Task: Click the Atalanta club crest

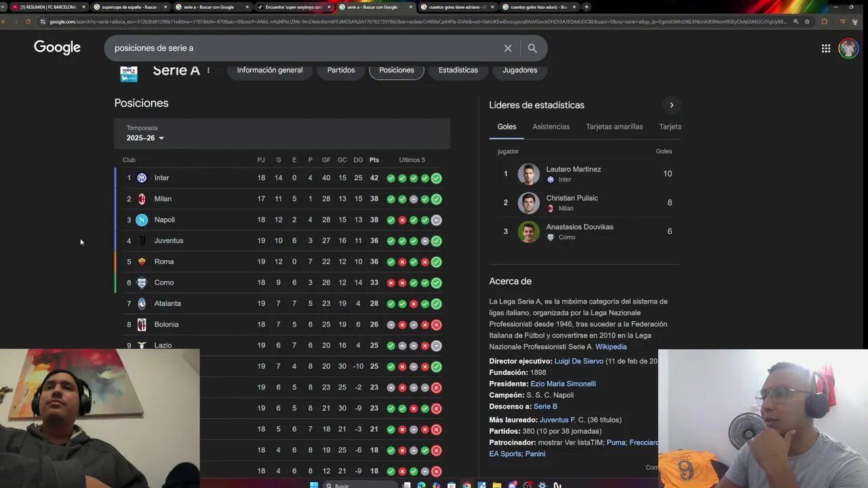Action: [x=142, y=304]
